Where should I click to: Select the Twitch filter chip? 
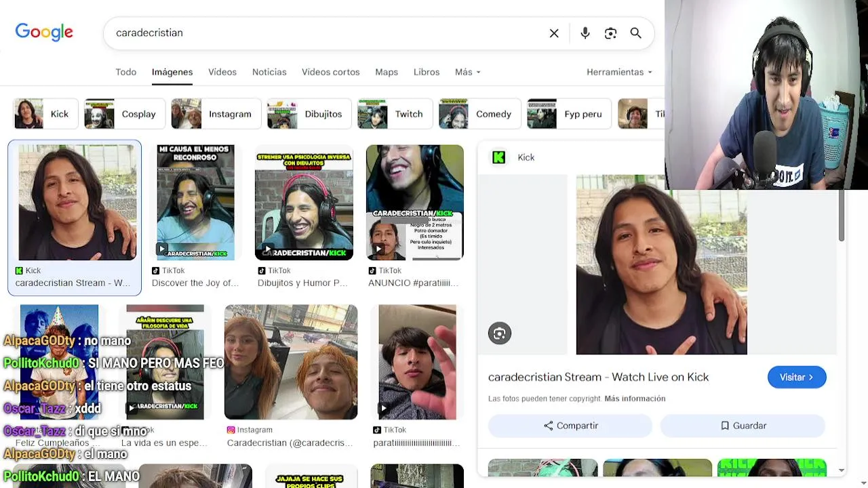(x=395, y=114)
